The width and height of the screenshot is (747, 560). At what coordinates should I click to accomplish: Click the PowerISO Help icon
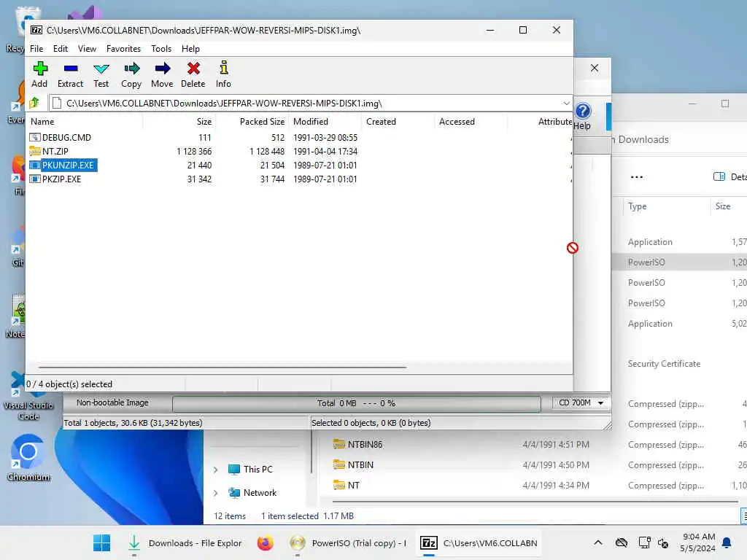pyautogui.click(x=582, y=116)
